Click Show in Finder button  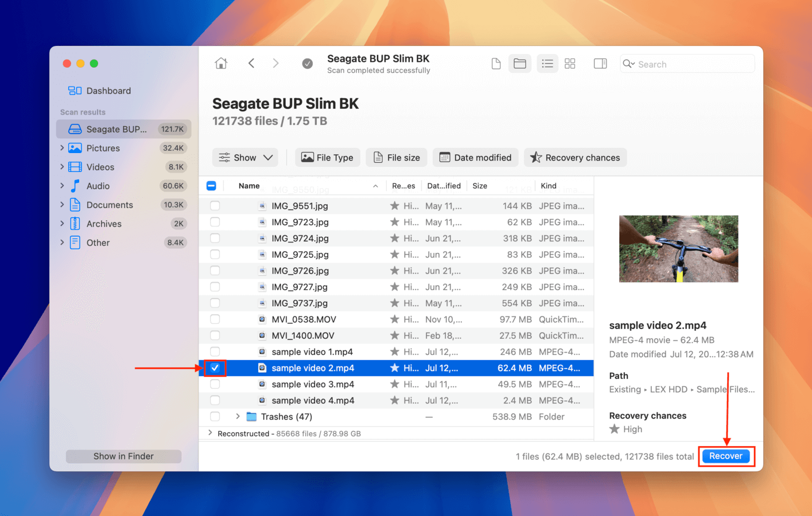click(123, 456)
